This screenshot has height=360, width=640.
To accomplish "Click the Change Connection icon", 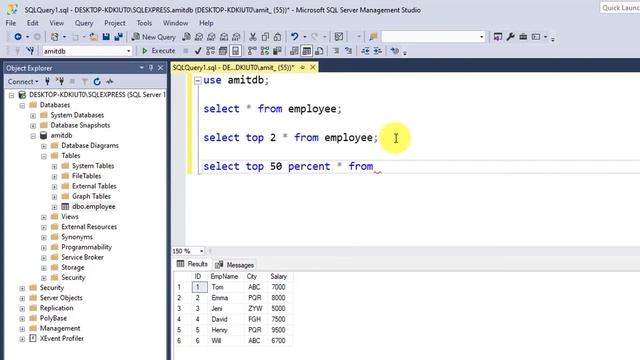I will 30,51.
